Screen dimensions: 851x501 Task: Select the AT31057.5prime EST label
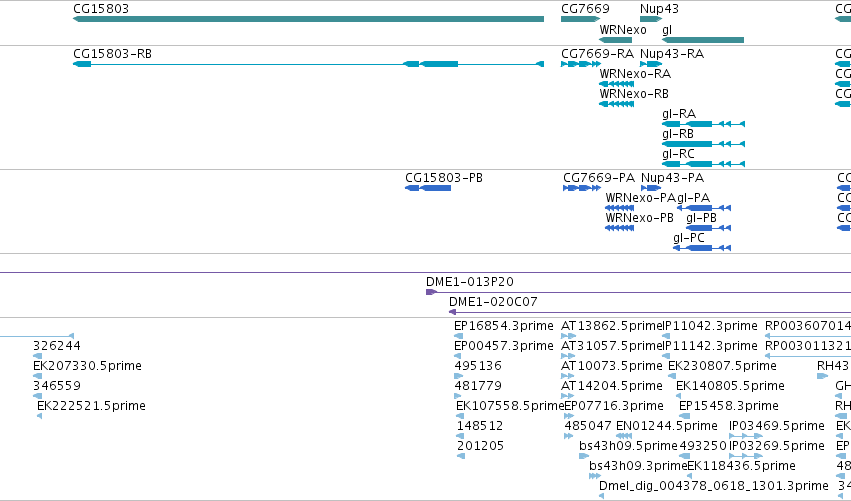(612, 346)
